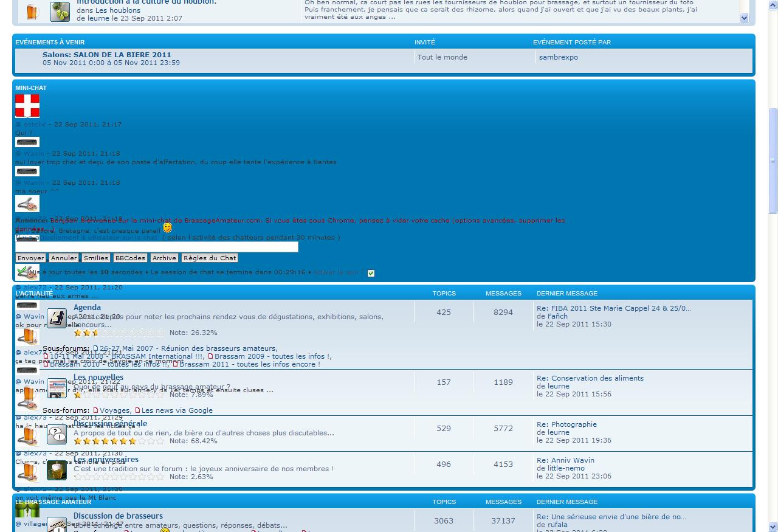Click Wavin's avatar above the 'oui loyer trop cher' message
Screen dimensions: 778x532
[x=27, y=142]
